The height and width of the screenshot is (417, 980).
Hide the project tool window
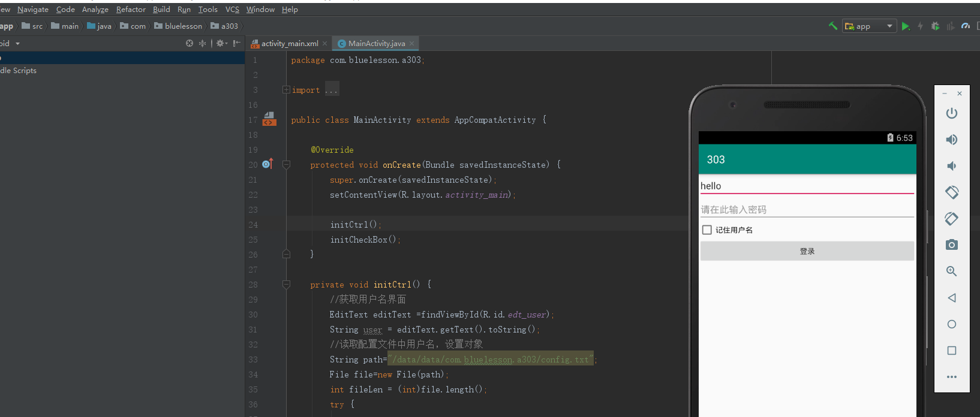(x=237, y=43)
